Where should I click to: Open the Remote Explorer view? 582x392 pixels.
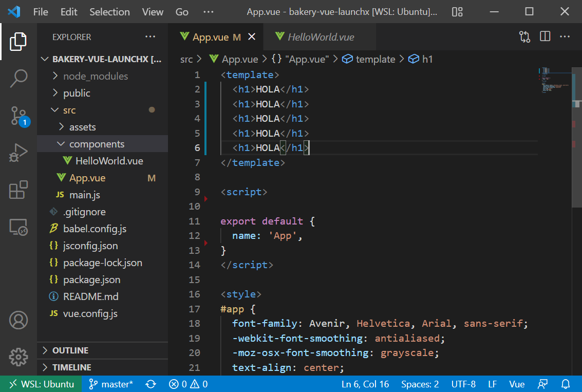point(18,227)
